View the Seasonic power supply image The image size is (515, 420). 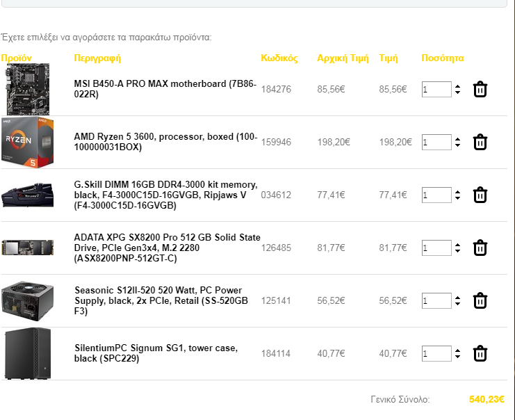coord(27,300)
